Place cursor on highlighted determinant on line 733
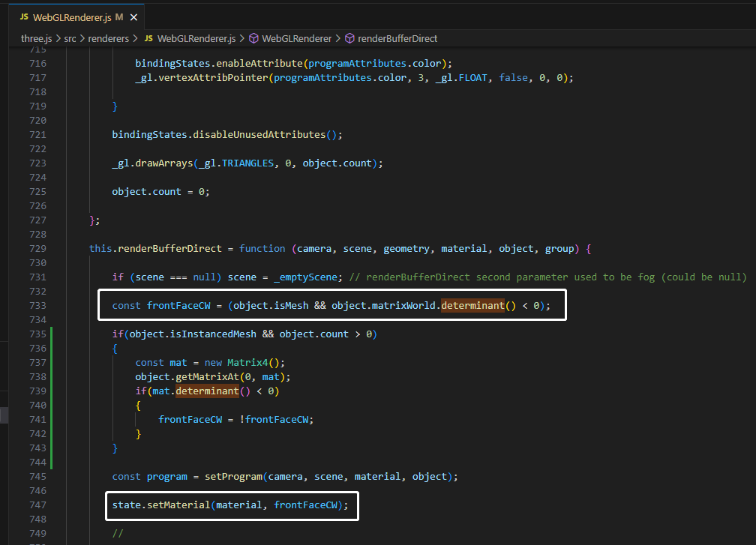Screen dimensions: 756x545 tap(472, 306)
